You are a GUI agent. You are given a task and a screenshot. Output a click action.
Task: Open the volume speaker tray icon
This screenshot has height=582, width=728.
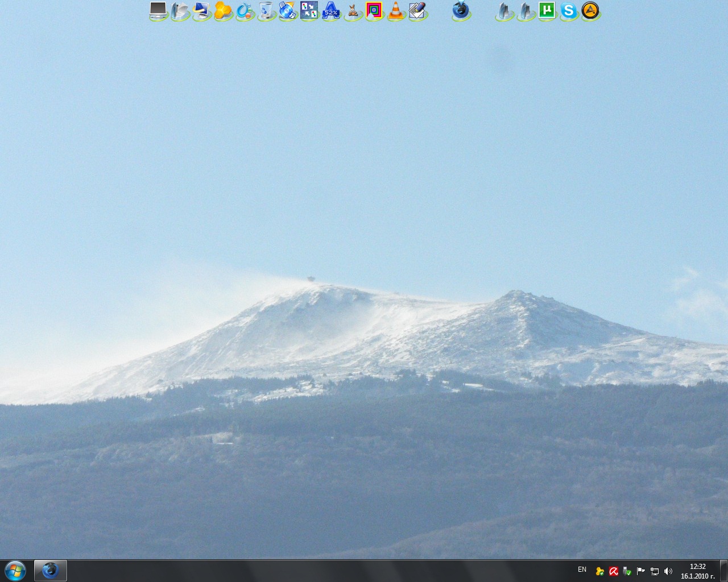point(668,571)
